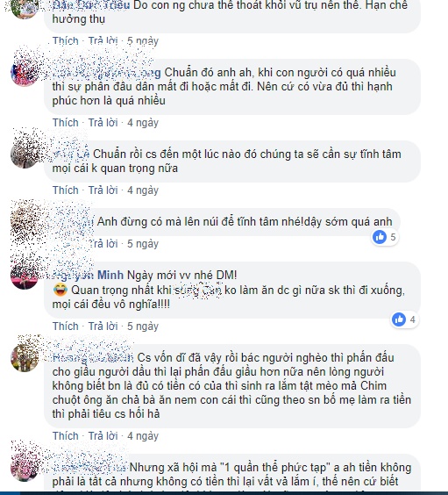Click the like reaction icon showing 4
The image size is (448, 495).
tap(399, 319)
